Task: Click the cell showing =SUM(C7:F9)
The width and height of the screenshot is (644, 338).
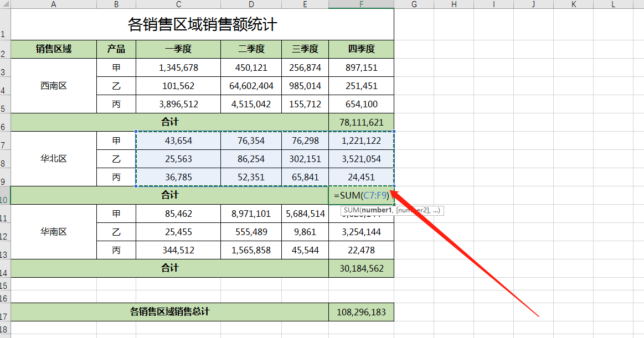Action: coord(361,195)
